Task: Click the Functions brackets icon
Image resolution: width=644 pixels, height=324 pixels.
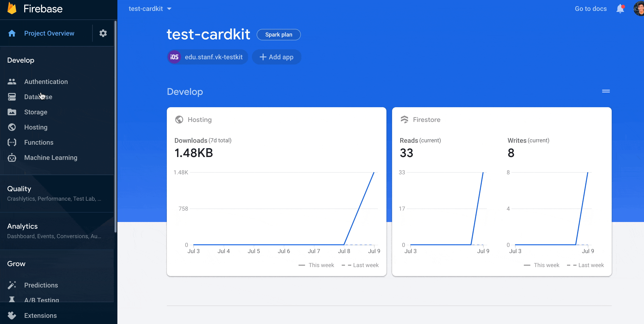Action: pos(12,142)
